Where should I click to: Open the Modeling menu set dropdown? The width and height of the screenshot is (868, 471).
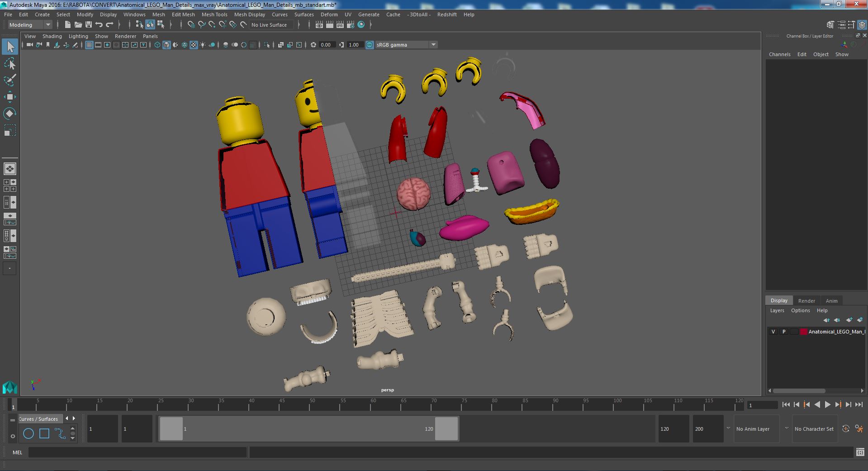[30, 25]
